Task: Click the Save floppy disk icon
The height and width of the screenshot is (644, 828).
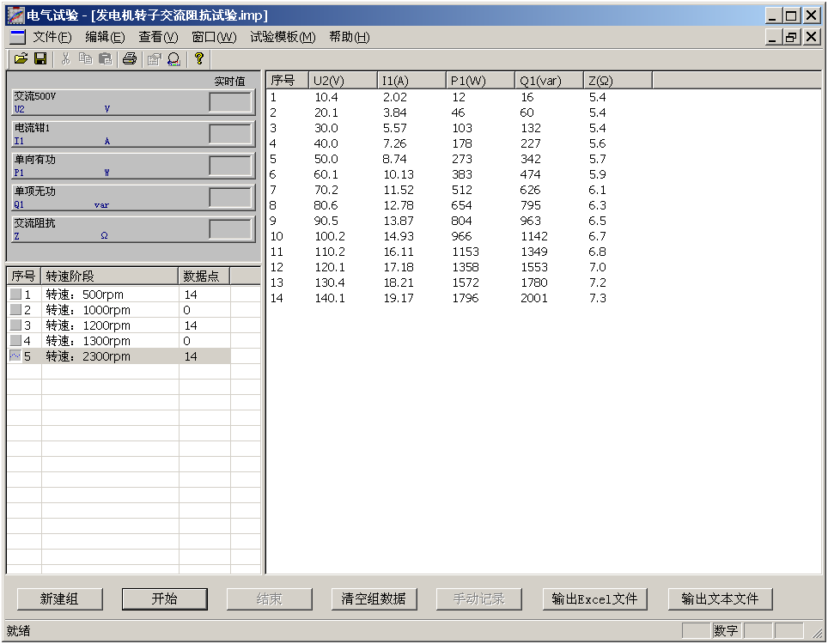Action: pyautogui.click(x=40, y=58)
